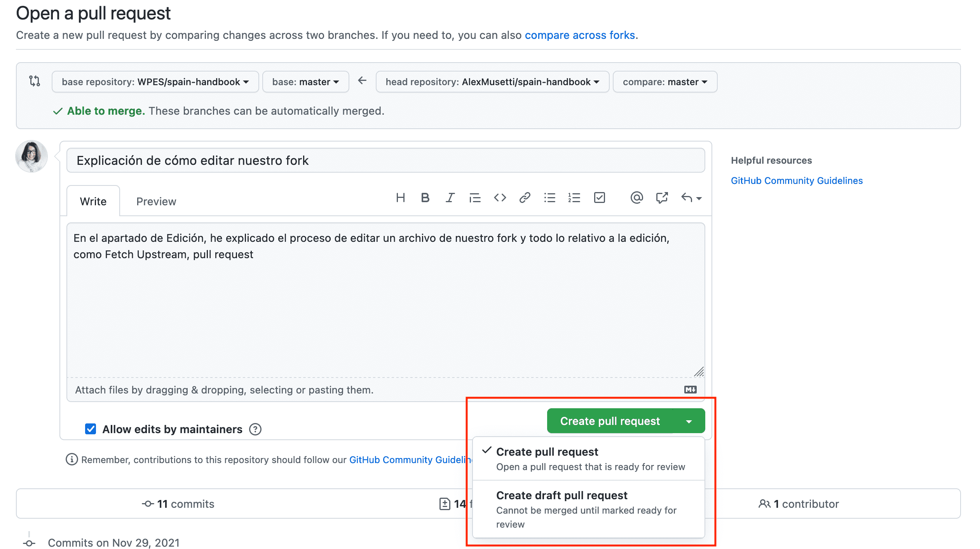This screenshot has width=980, height=549.
Task: Mention a user with @ icon
Action: point(636,198)
